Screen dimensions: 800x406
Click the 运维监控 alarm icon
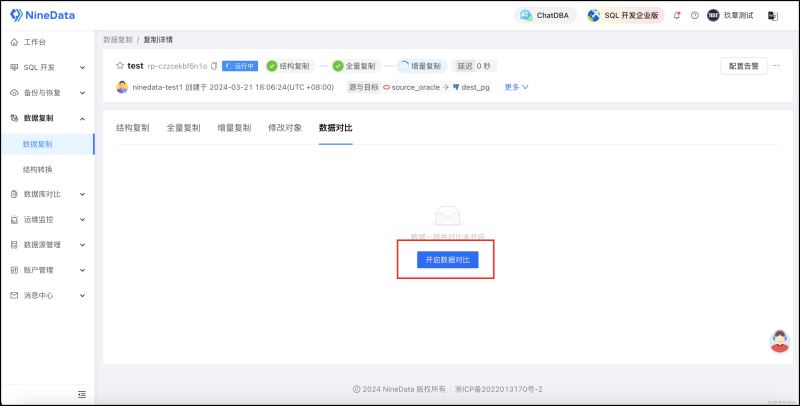(14, 219)
